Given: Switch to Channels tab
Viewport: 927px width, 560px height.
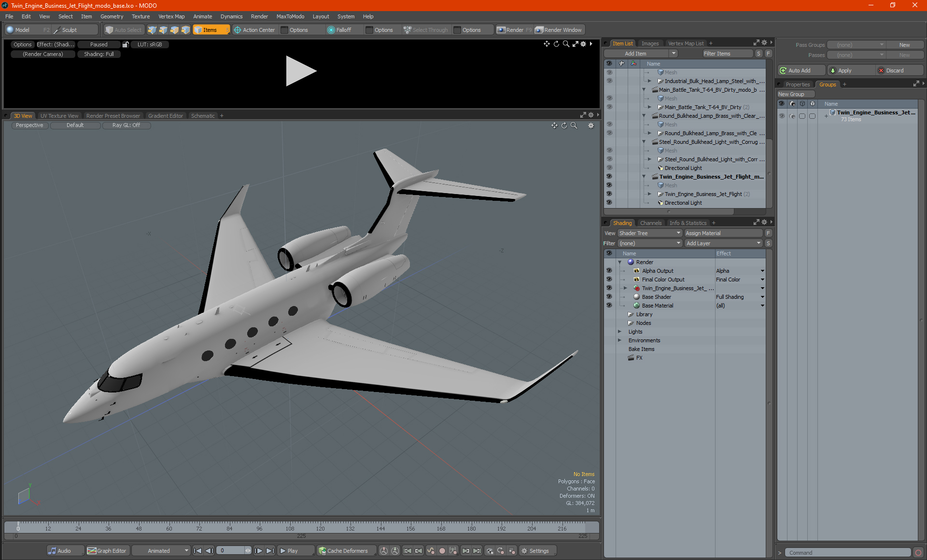Looking at the screenshot, I should (650, 223).
